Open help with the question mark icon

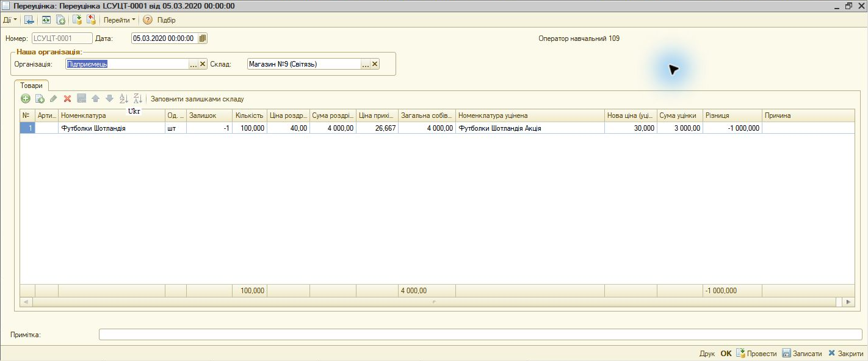point(148,20)
